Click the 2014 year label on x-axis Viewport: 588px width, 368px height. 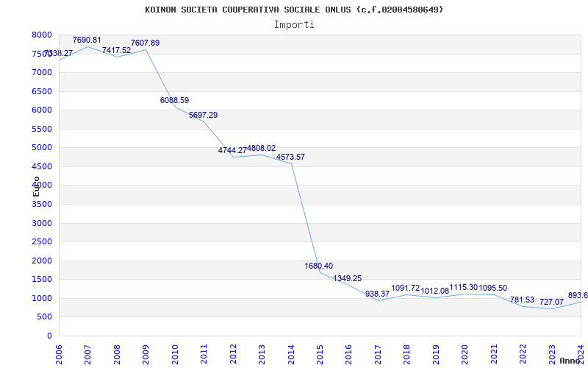point(290,355)
